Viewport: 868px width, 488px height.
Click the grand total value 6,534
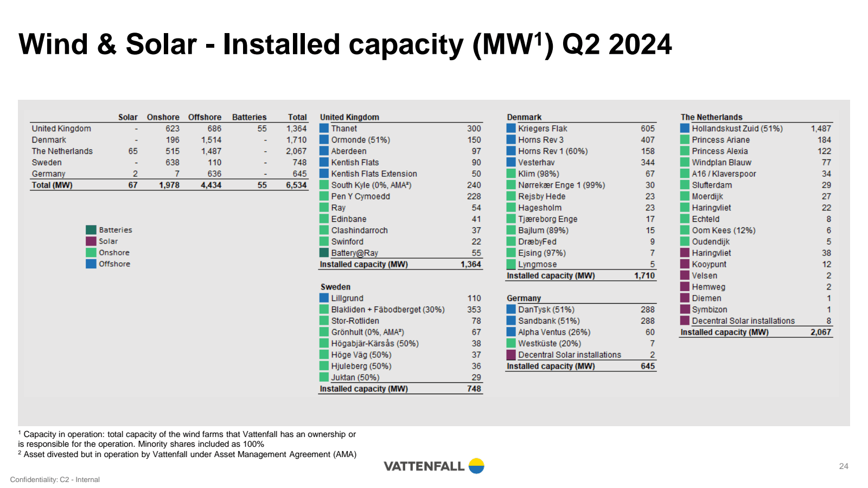[296, 185]
